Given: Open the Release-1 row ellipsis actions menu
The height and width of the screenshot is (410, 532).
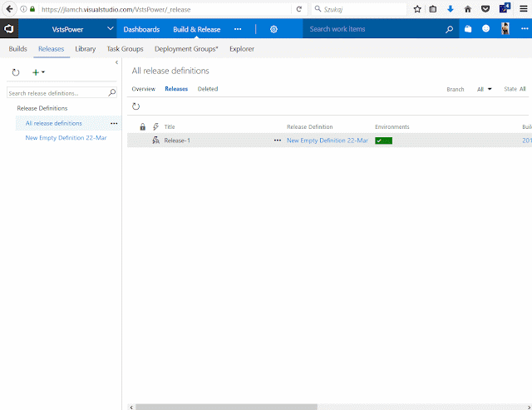Looking at the screenshot, I should pos(277,141).
